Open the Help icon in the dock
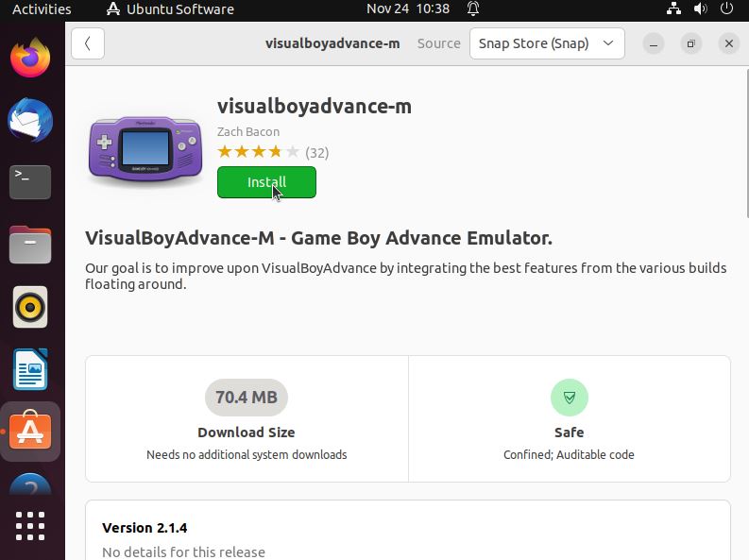 click(x=30, y=484)
